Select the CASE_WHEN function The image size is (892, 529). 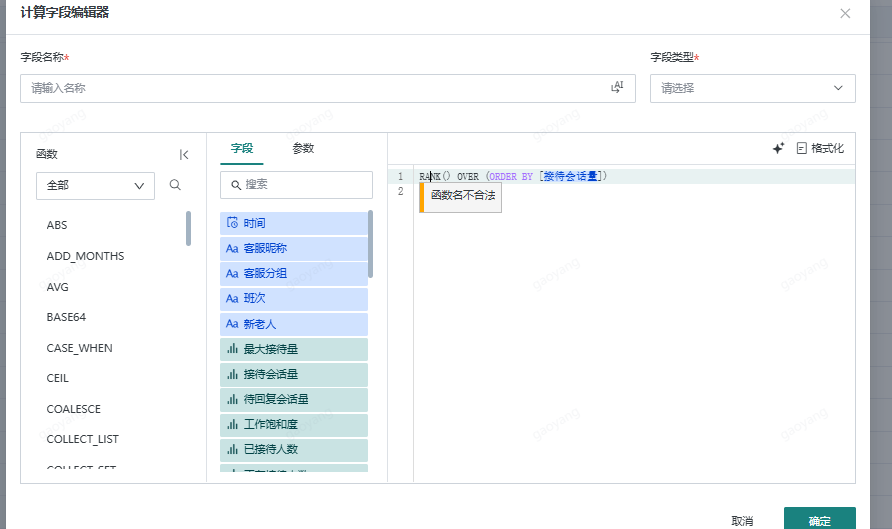80,348
